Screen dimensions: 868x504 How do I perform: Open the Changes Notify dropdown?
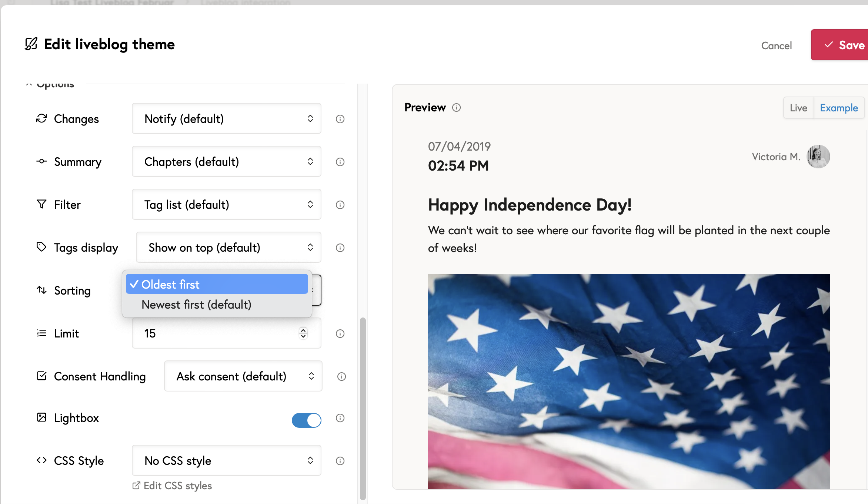[226, 119]
